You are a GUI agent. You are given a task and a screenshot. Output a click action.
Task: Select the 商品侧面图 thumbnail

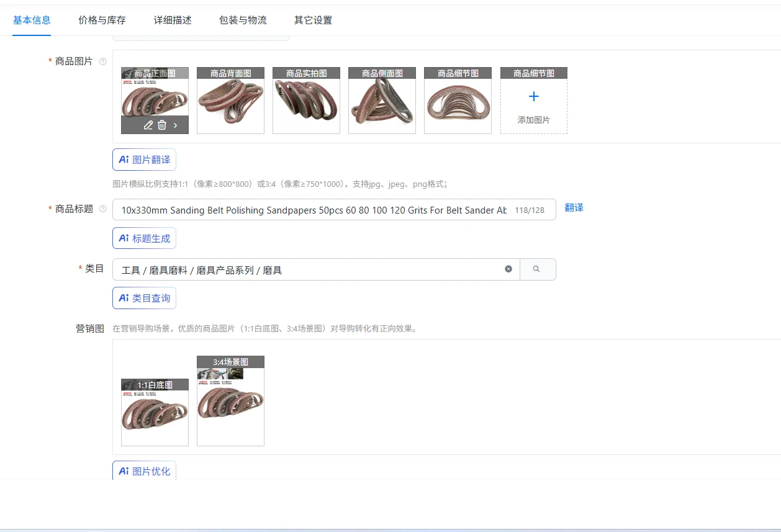(x=382, y=101)
